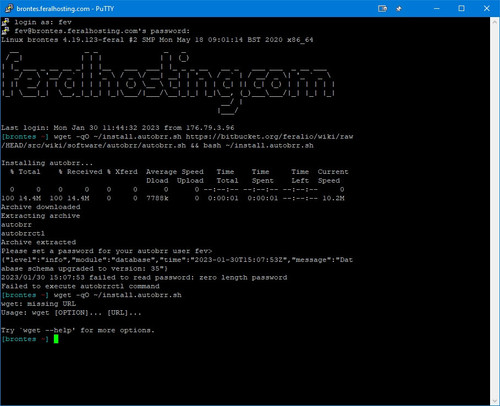Close the PuTTY window

coord(487,9)
